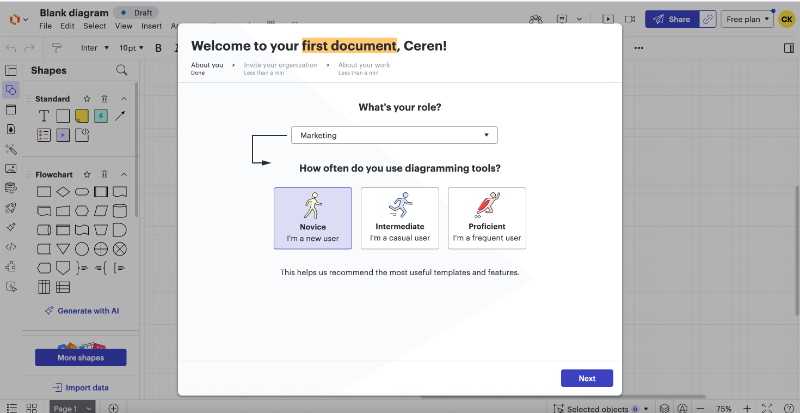Screen dimensions: 800x413
Task: Open the data linking sidebar icon
Action: (x=11, y=188)
